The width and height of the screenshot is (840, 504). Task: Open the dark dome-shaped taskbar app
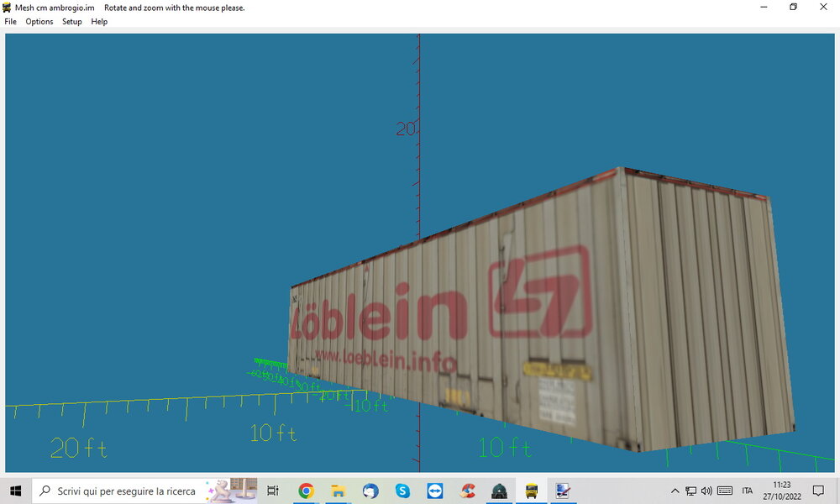499,491
